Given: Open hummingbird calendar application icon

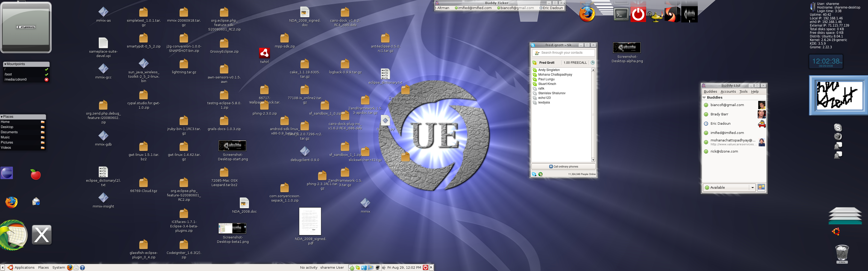Looking at the screenshot, I should (x=13, y=235).
